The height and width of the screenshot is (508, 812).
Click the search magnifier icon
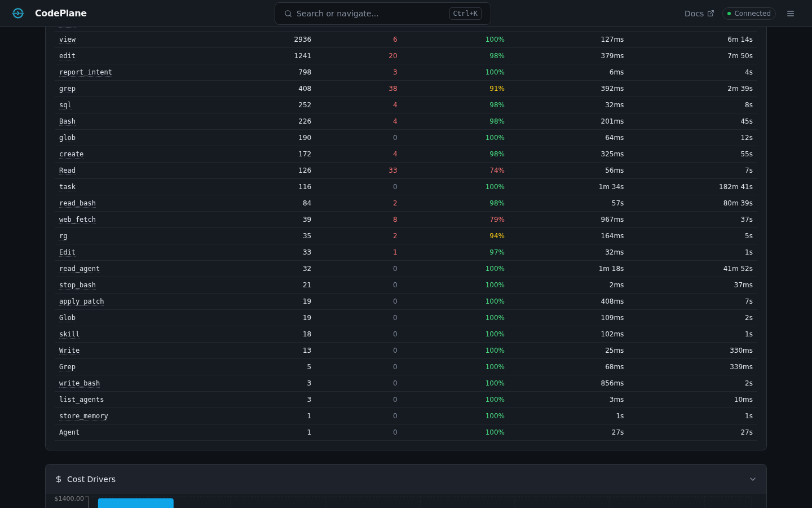[x=288, y=14]
